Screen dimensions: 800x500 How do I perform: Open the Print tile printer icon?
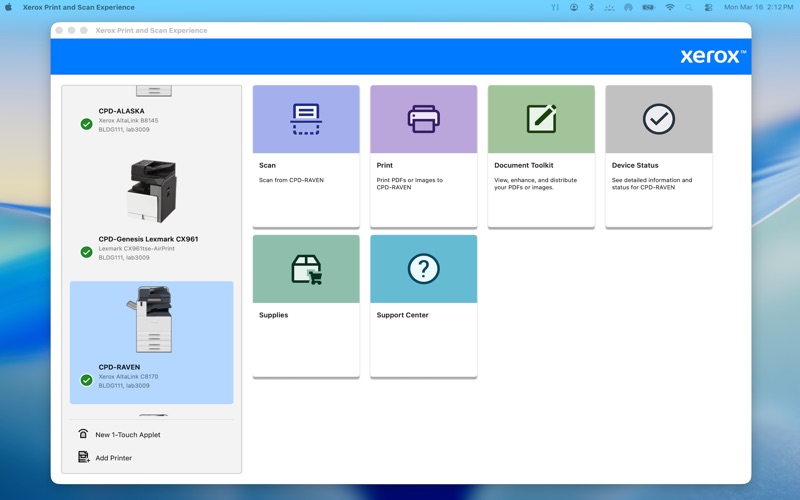coord(423,119)
